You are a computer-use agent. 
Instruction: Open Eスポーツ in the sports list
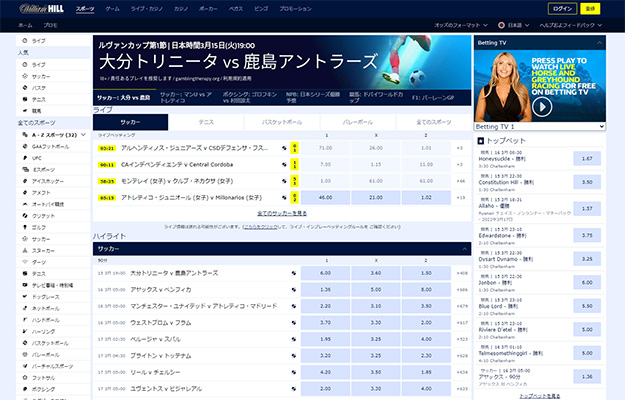coord(43,170)
